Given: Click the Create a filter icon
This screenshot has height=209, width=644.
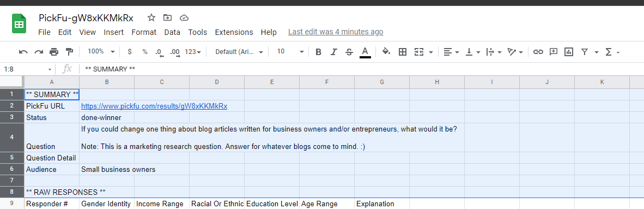Looking at the screenshot, I should (585, 52).
